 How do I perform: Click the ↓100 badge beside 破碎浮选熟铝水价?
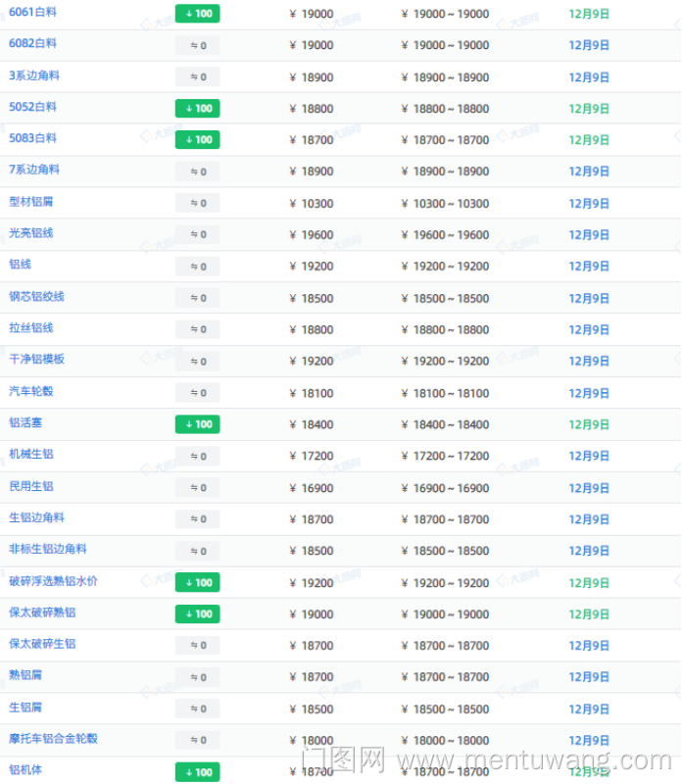point(197,582)
